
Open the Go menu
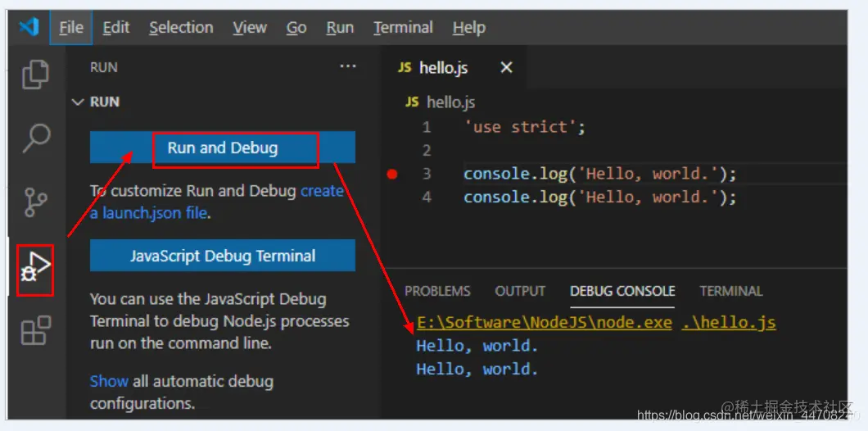coord(296,27)
